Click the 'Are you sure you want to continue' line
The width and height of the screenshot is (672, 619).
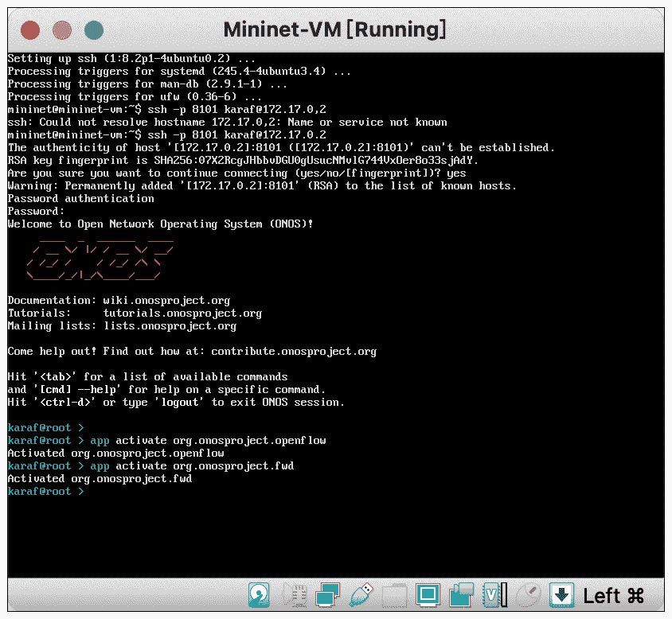[236, 173]
